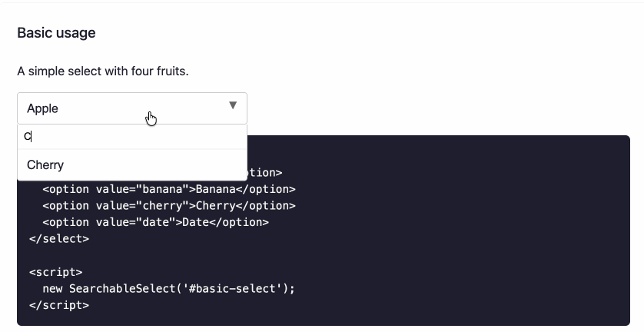Select Cherry from the filtered dropdown list
The width and height of the screenshot is (644, 332).
pos(45,165)
